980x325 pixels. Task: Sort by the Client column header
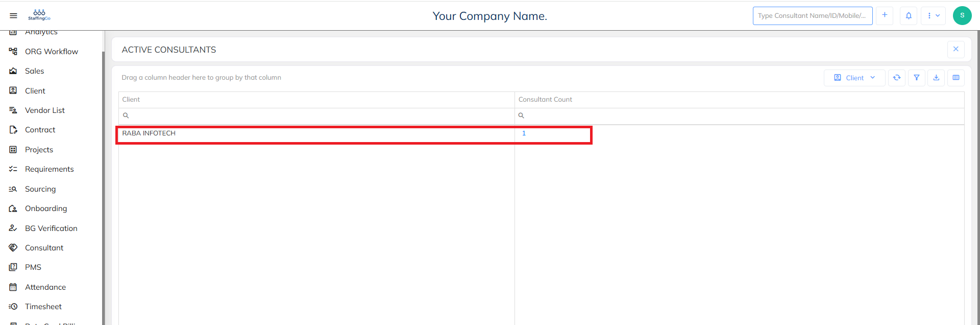click(131, 100)
